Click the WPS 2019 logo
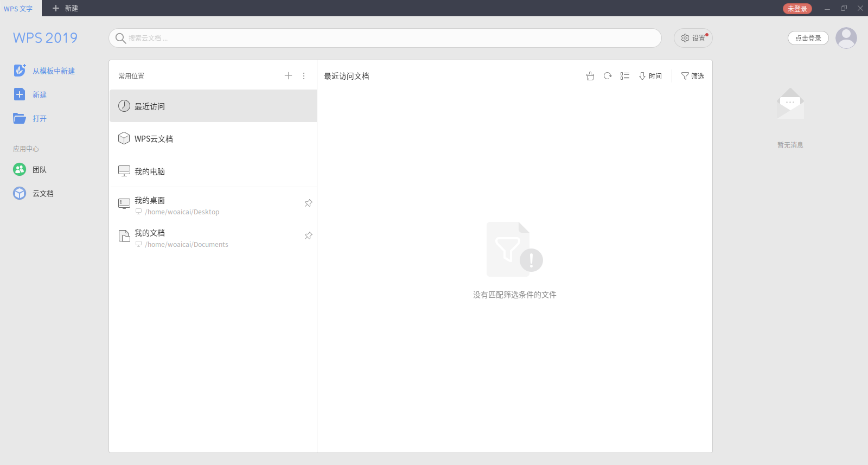The width and height of the screenshot is (868, 465). click(46, 38)
